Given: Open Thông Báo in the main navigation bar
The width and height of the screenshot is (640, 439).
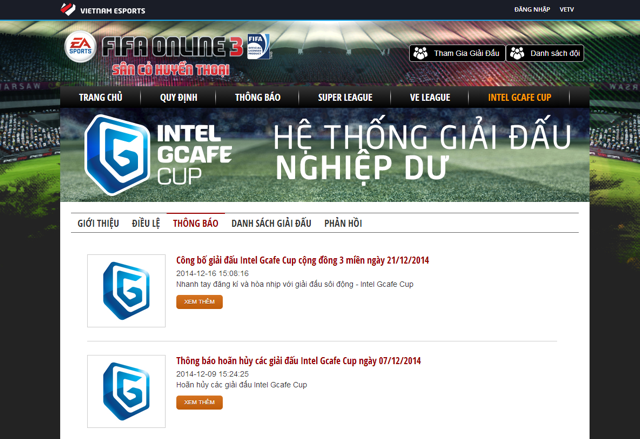Looking at the screenshot, I should tap(258, 98).
